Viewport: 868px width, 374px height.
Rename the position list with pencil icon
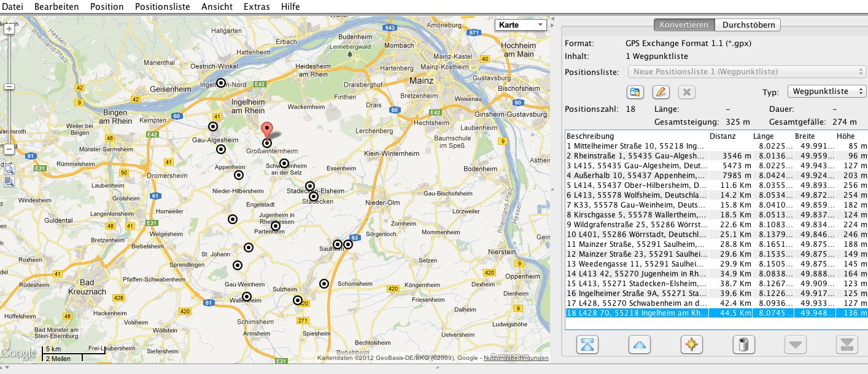(661, 92)
